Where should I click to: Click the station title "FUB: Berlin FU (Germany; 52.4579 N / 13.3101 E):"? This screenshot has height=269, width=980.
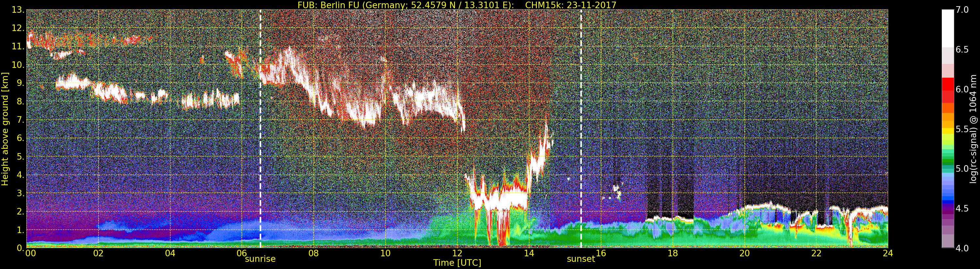pos(406,5)
